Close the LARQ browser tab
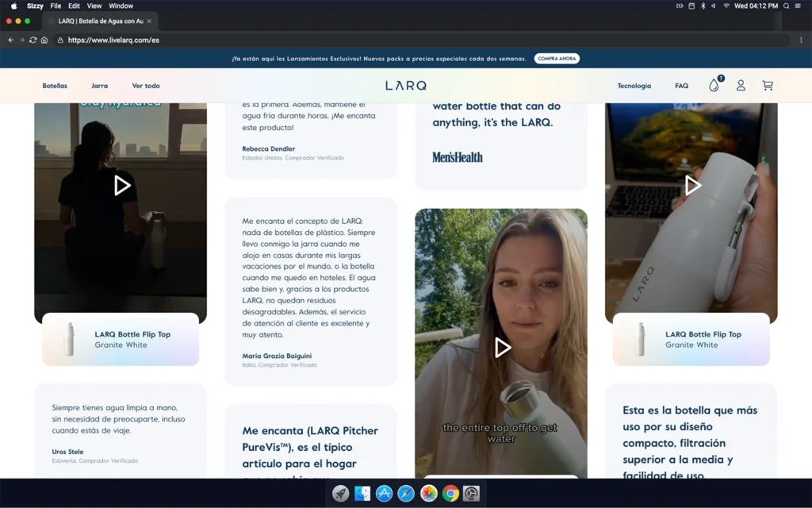 pos(149,21)
